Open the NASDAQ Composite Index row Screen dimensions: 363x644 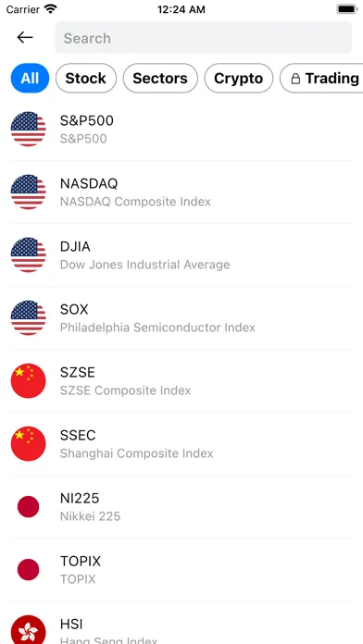tap(181, 192)
